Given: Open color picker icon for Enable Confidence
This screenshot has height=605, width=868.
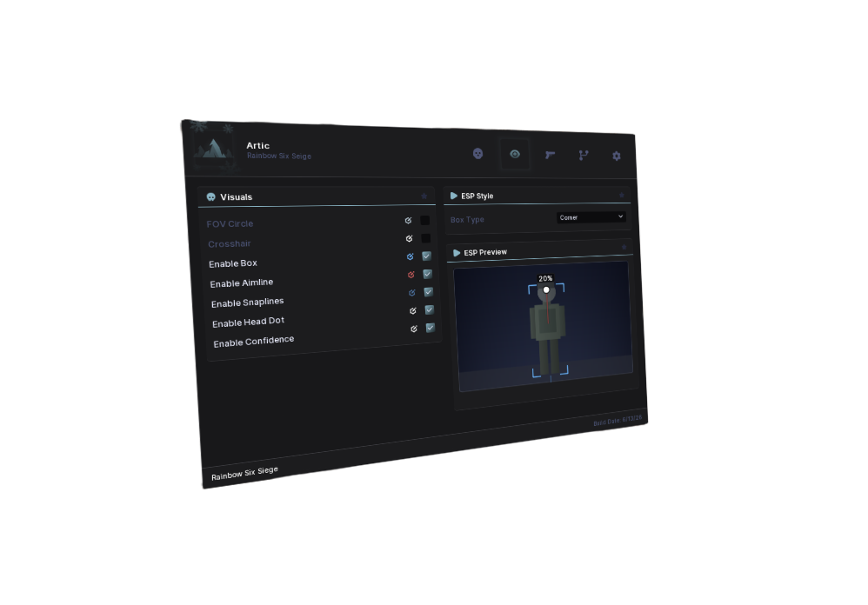Looking at the screenshot, I should [413, 329].
